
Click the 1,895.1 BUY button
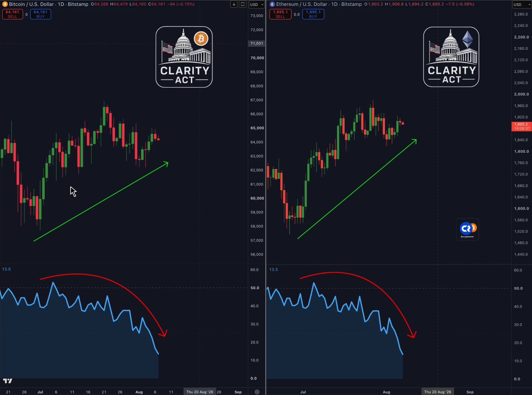click(314, 14)
